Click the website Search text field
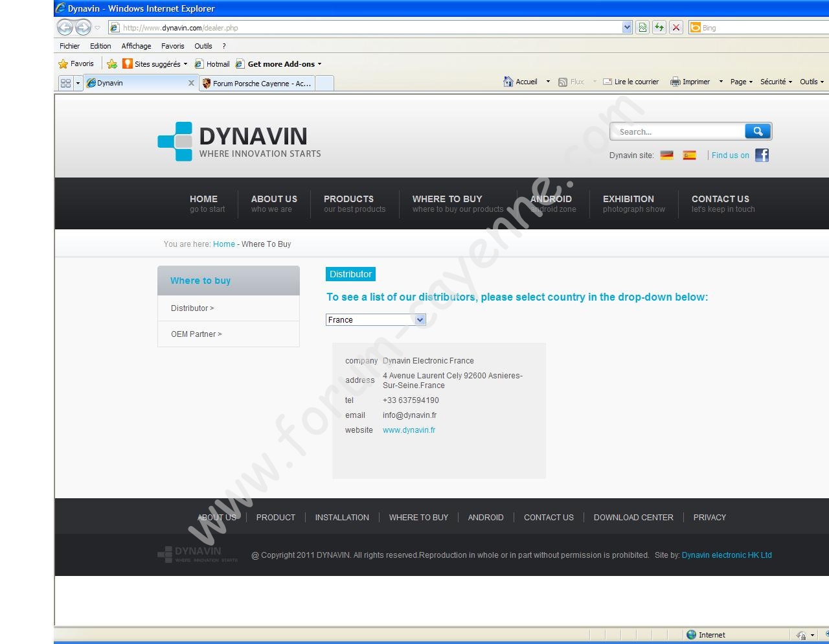This screenshot has width=829, height=644. point(679,132)
